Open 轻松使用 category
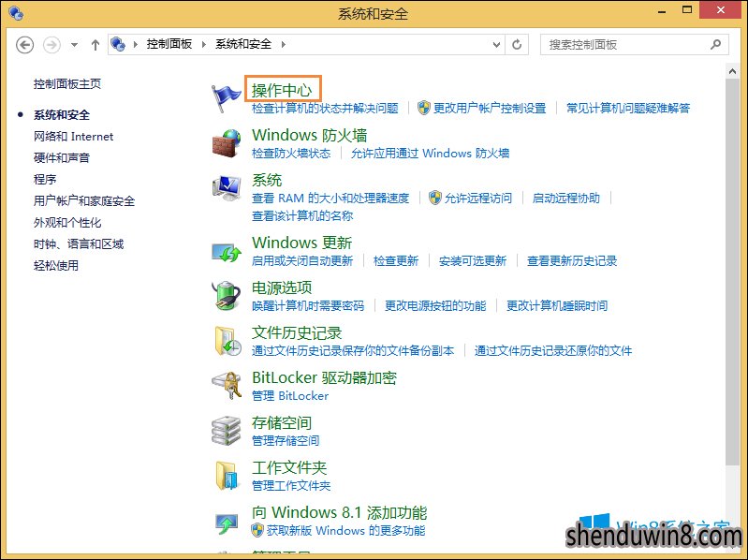 56,265
